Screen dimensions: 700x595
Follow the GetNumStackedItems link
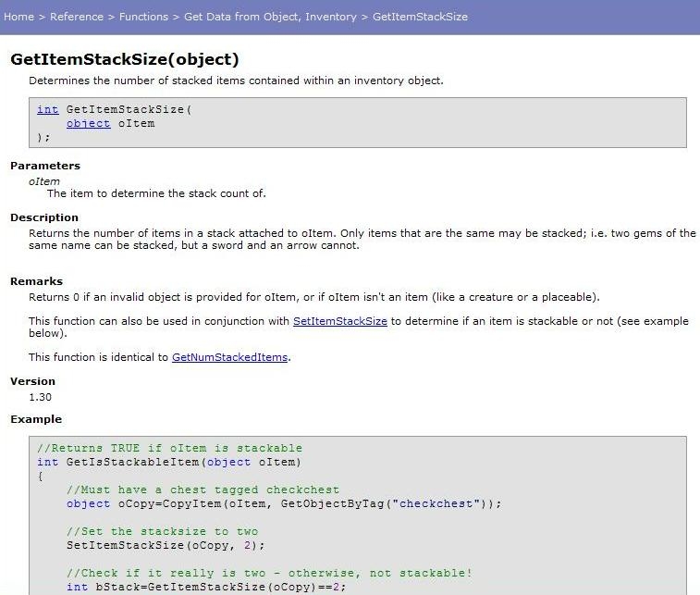pyautogui.click(x=230, y=356)
